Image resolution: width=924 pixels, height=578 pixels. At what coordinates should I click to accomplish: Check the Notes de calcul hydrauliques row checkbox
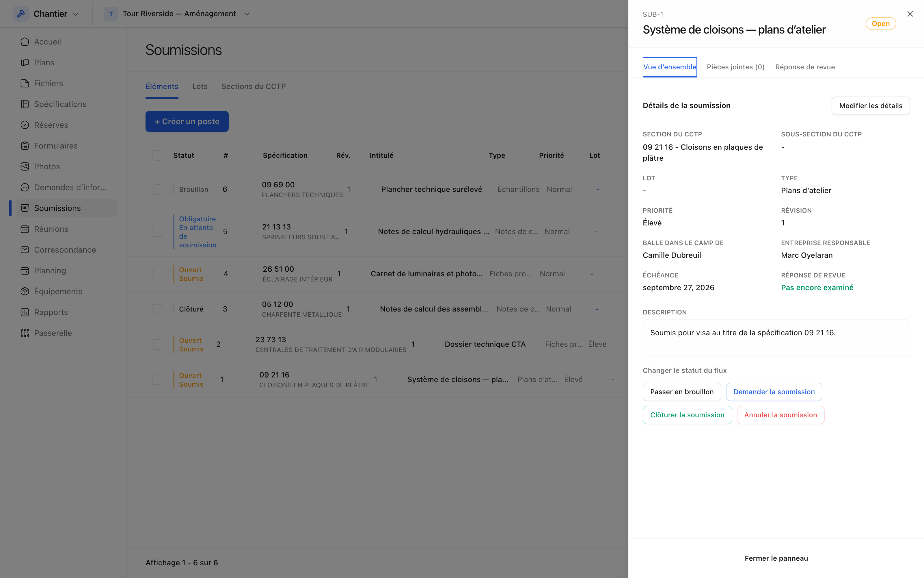point(157,232)
